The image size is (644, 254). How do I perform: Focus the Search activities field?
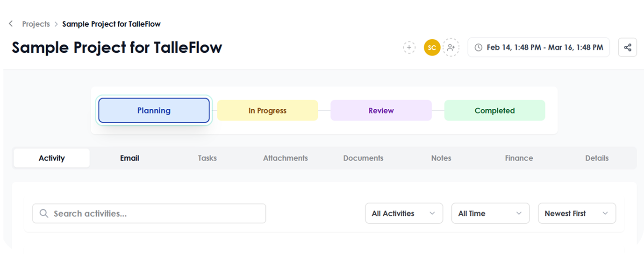[x=149, y=213]
